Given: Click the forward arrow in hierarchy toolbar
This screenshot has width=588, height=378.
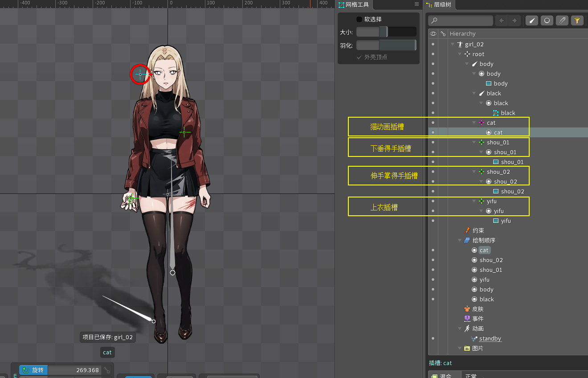Looking at the screenshot, I should (514, 21).
